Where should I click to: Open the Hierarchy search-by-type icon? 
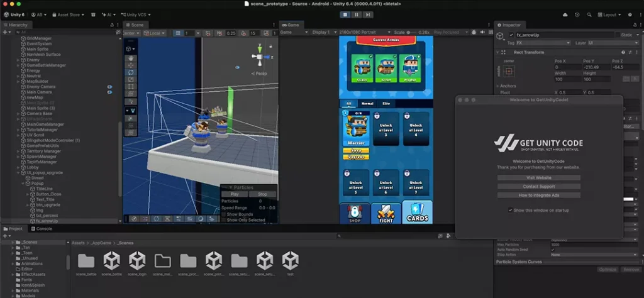pyautogui.click(x=119, y=32)
